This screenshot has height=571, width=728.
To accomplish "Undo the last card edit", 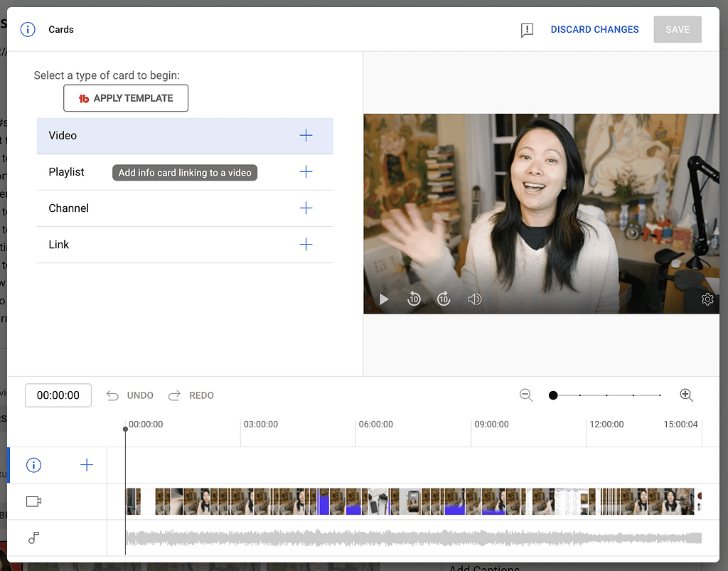I will click(x=130, y=395).
